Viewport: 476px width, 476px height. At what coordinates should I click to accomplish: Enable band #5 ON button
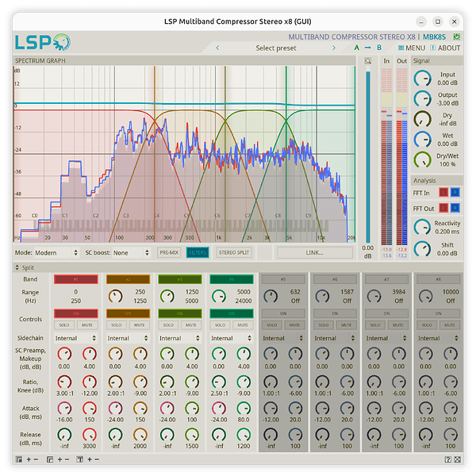click(283, 313)
